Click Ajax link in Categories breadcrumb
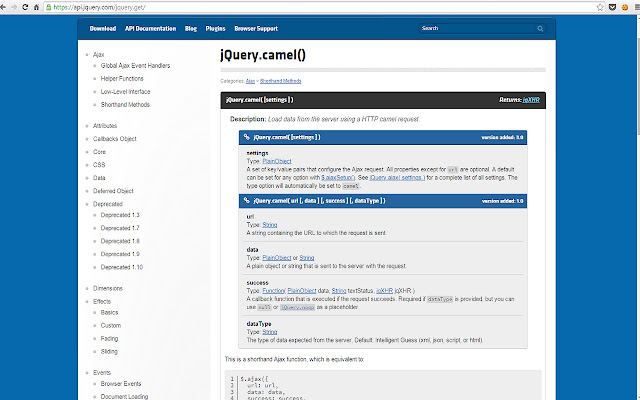This screenshot has height=400, width=640. pyautogui.click(x=250, y=81)
